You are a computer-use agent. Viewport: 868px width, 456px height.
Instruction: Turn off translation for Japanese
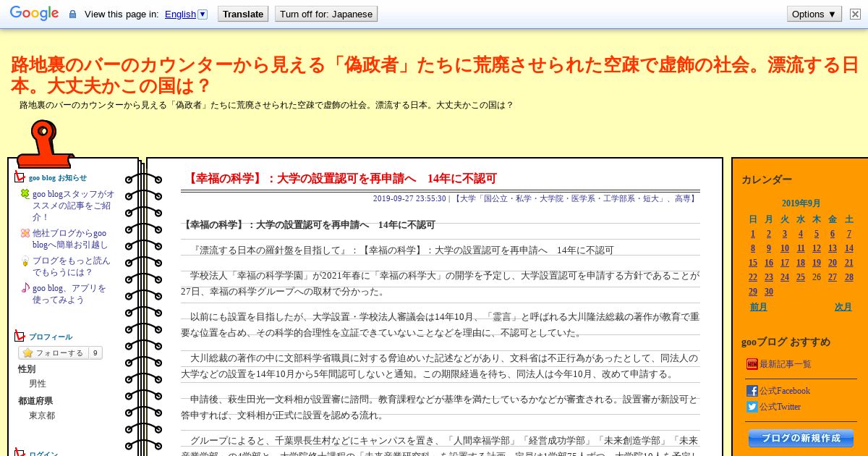326,14
